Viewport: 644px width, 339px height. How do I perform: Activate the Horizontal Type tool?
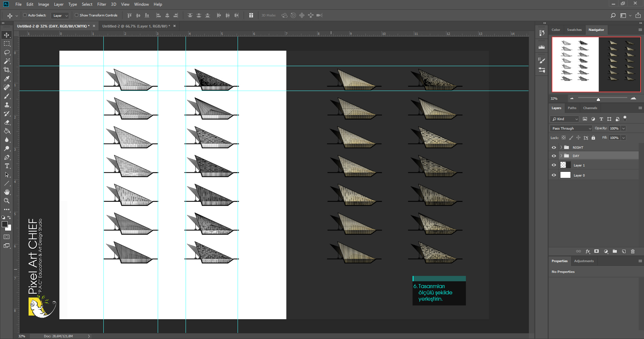[7, 166]
